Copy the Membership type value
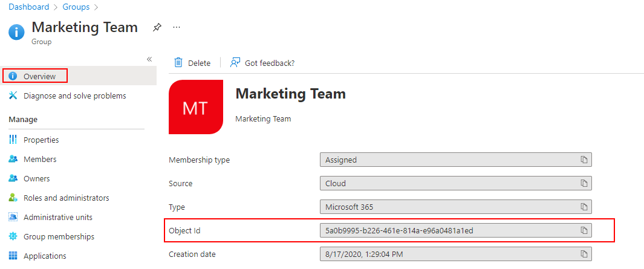 click(x=584, y=160)
